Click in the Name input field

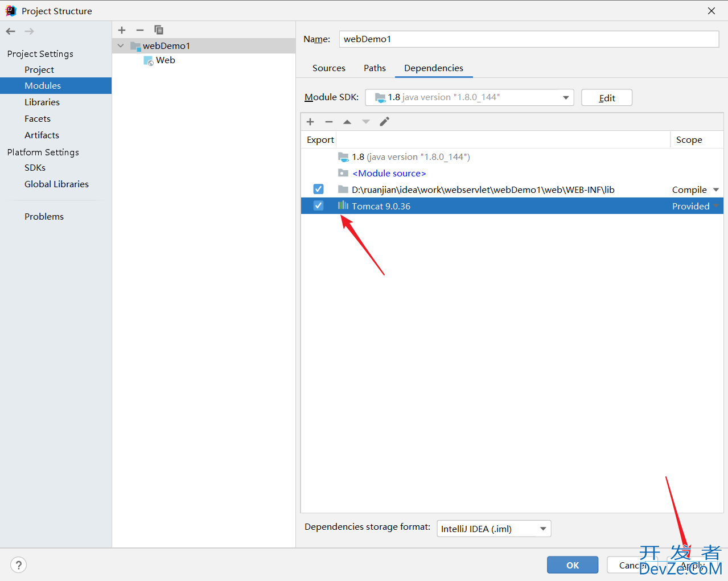click(x=529, y=39)
